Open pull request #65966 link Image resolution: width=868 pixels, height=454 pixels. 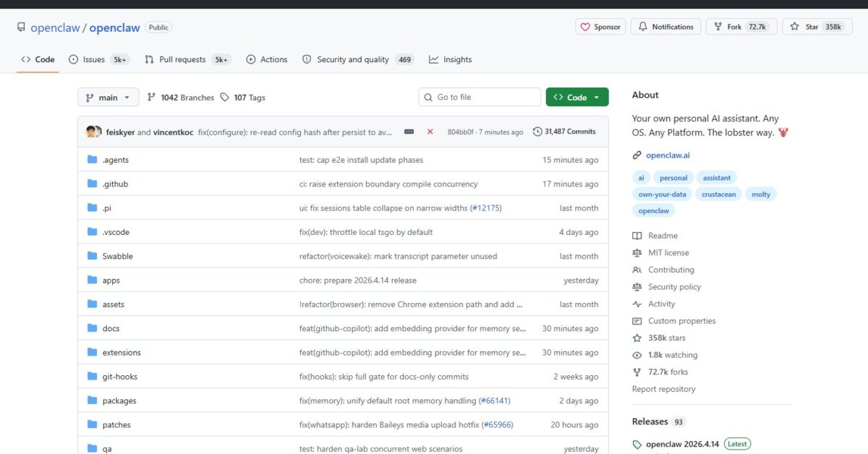click(x=498, y=425)
